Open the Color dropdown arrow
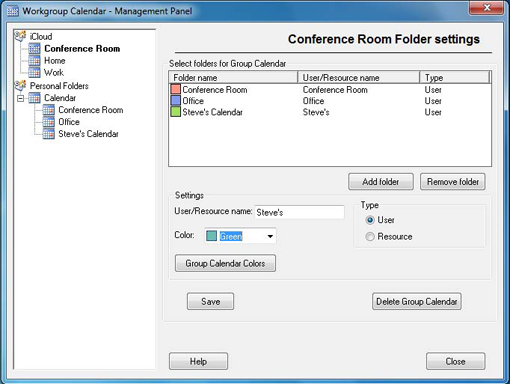This screenshot has height=384, width=510. [270, 236]
